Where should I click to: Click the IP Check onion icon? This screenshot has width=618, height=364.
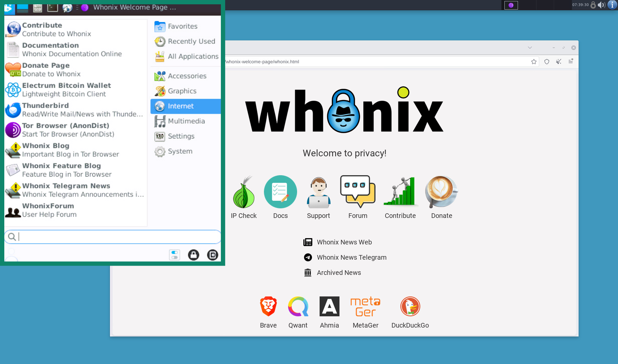(x=243, y=192)
